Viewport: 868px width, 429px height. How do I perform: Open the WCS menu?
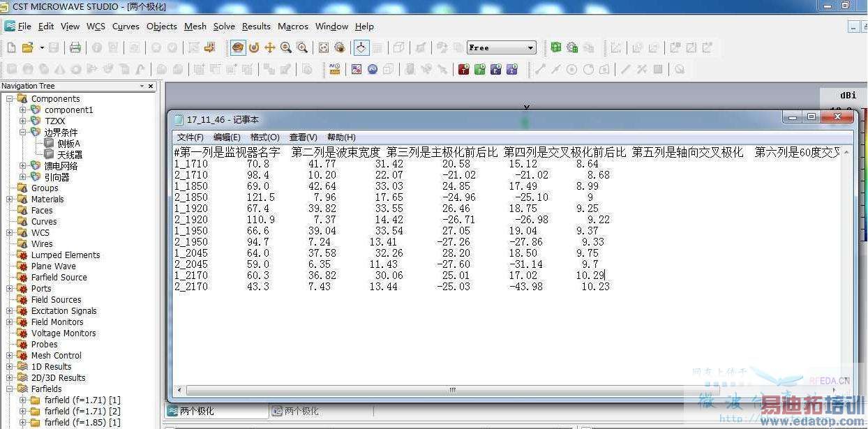click(x=96, y=27)
